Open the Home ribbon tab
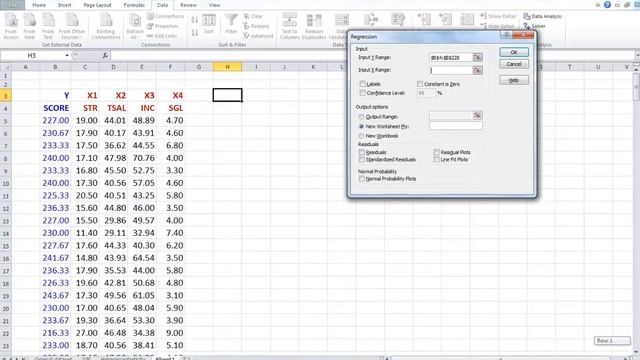Image resolution: width=640 pixels, height=360 pixels. point(39,5)
